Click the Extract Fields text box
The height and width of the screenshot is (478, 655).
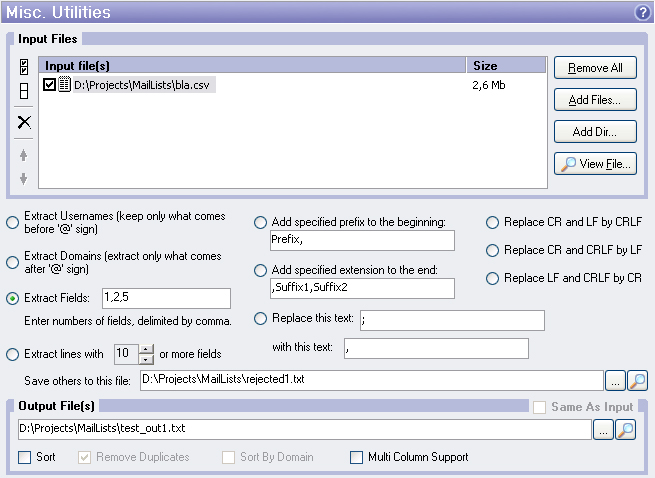pos(165,298)
